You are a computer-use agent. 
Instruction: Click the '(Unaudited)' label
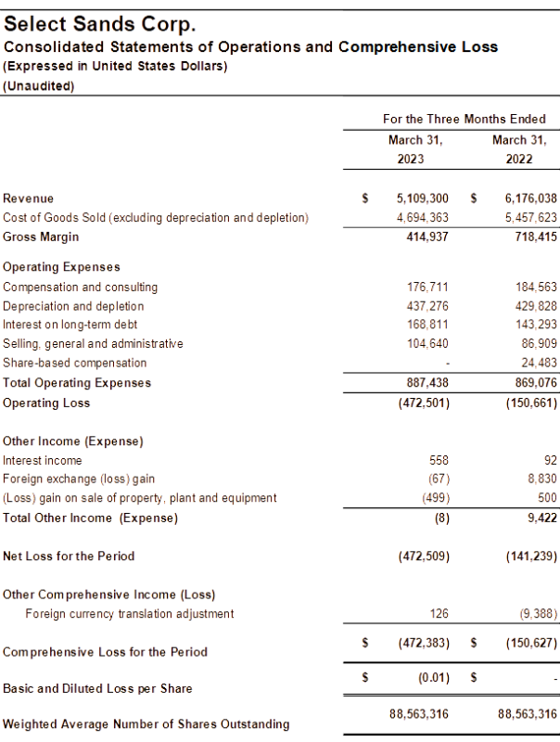tap(39, 86)
